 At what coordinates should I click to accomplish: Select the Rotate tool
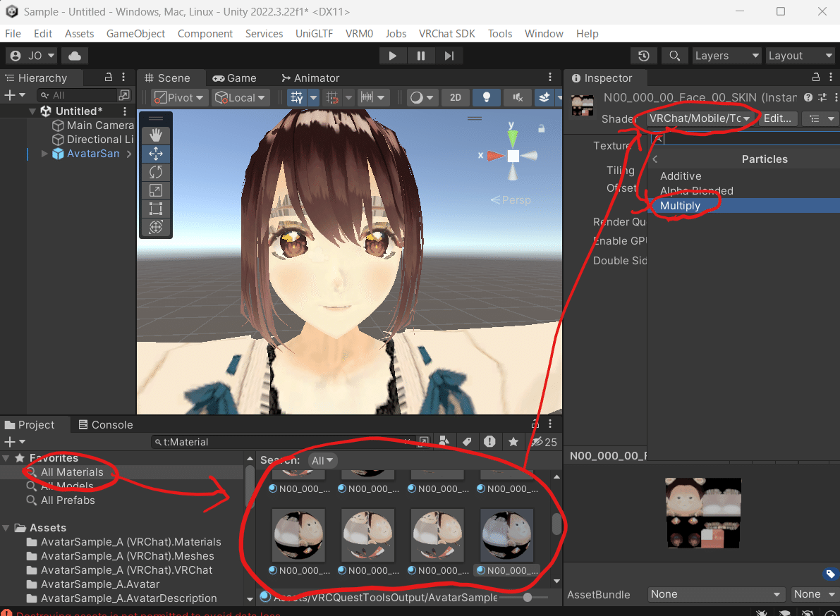[155, 171]
